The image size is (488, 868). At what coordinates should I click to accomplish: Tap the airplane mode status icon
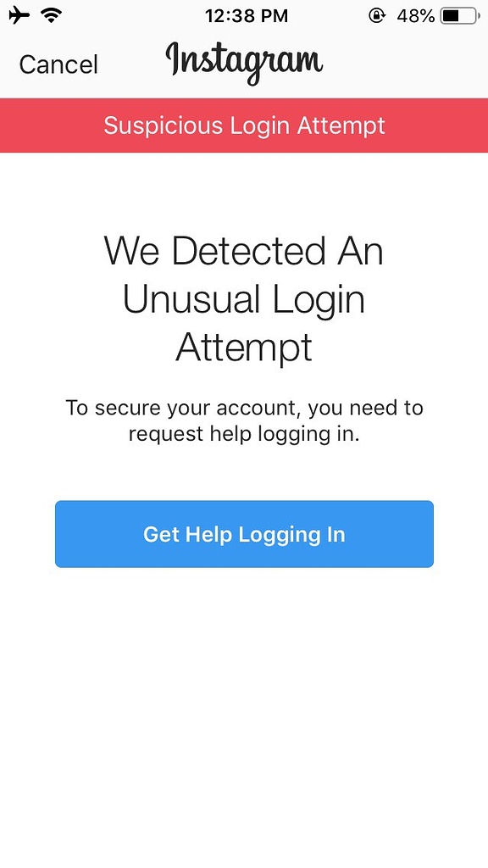tap(19, 16)
